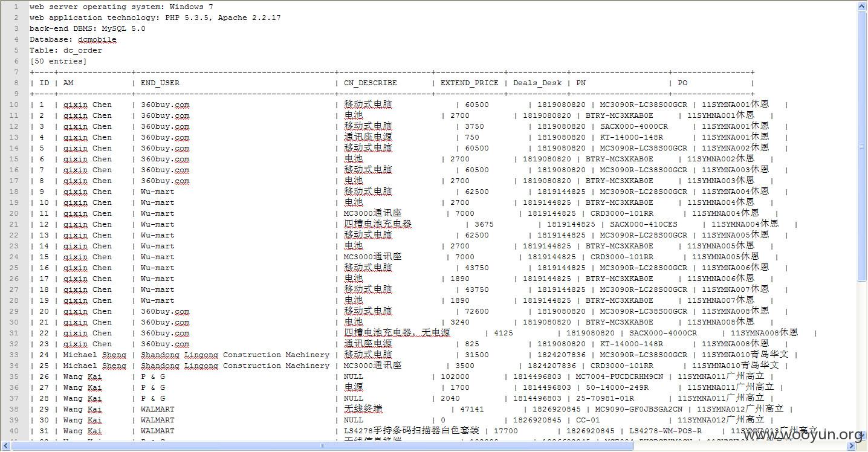Click the vertical scrollbar down arrow
The width and height of the screenshot is (868, 452).
coord(862,436)
